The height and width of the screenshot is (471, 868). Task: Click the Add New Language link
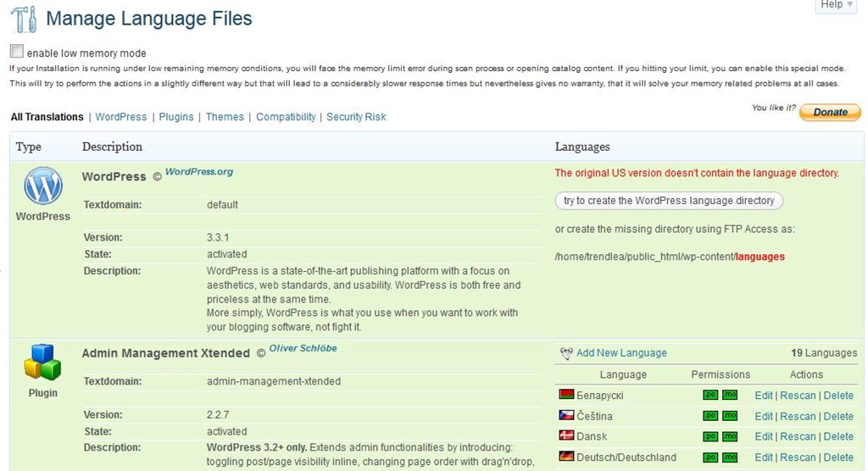click(621, 353)
